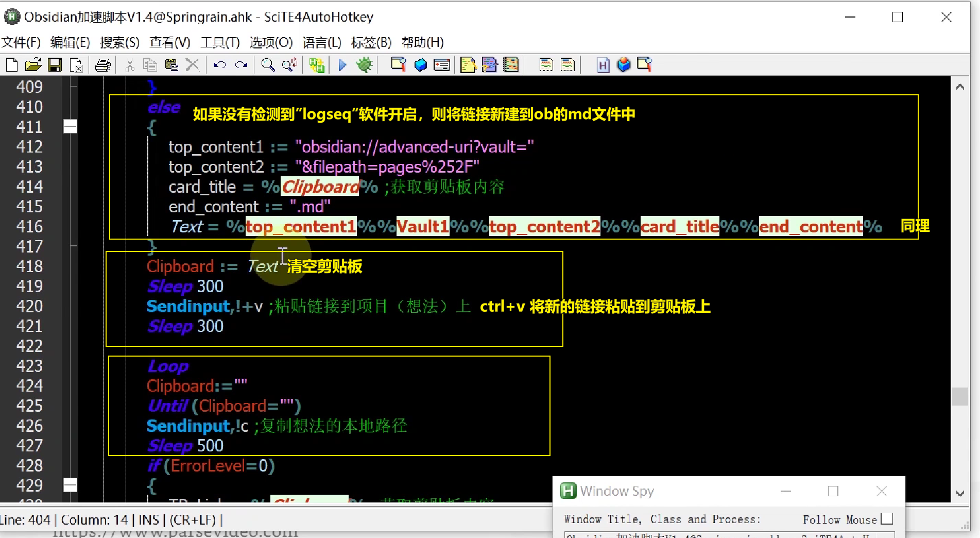The height and width of the screenshot is (538, 980).
Task: Click the New file icon
Action: [x=11, y=65]
